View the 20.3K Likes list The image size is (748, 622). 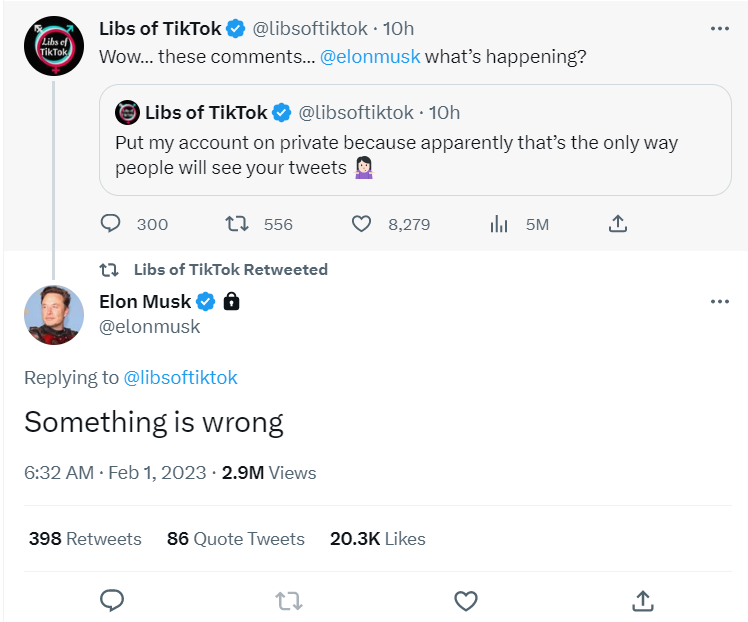[377, 539]
